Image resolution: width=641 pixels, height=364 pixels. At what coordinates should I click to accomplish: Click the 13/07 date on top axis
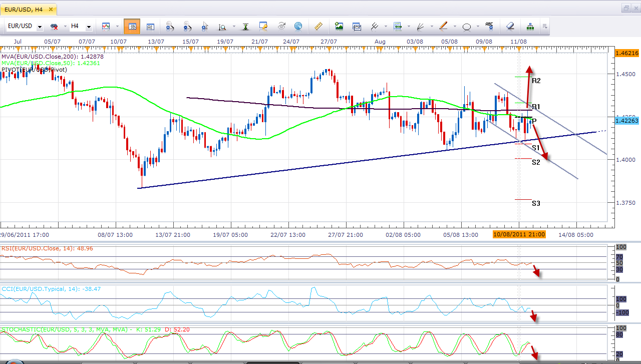click(156, 42)
